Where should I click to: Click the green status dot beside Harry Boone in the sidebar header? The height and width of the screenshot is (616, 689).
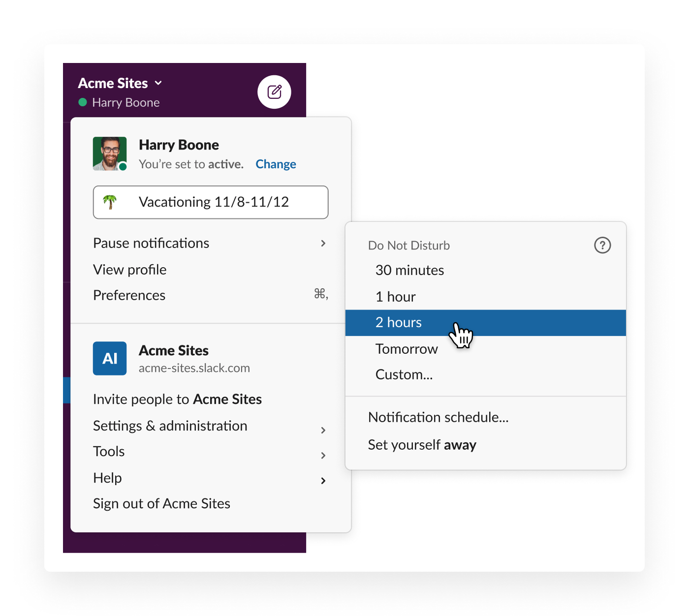tap(83, 102)
